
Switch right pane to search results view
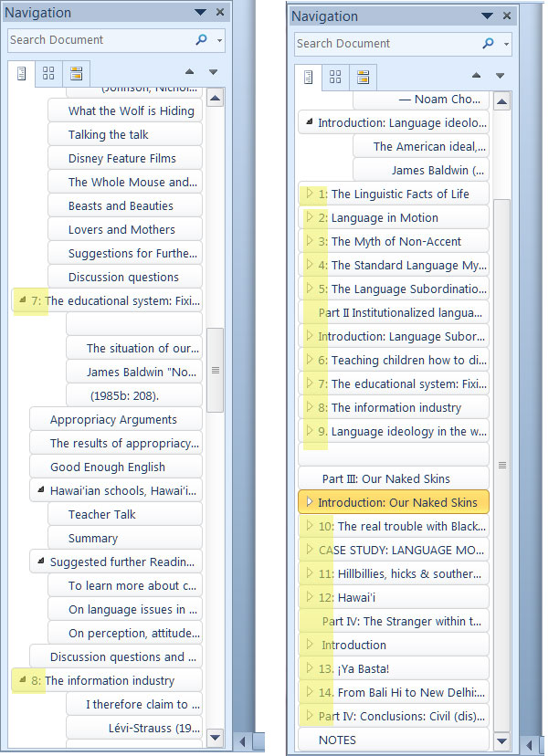pos(363,77)
